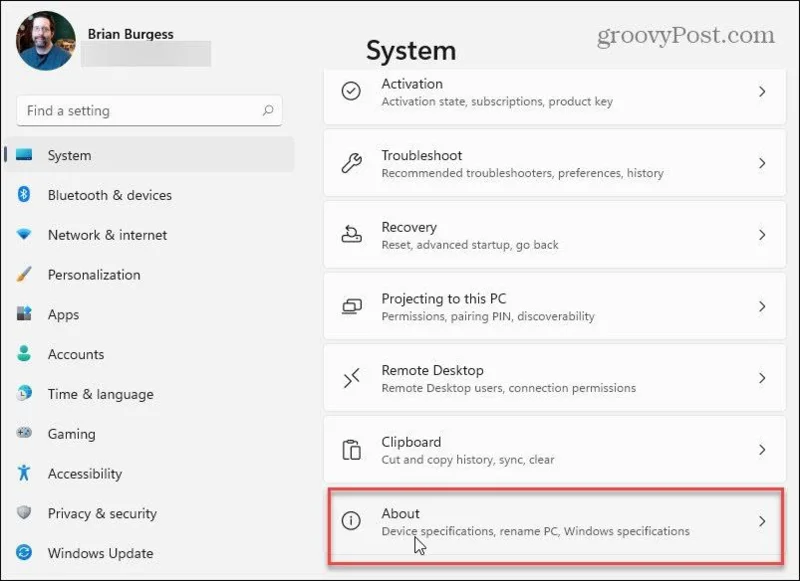Click Brian Burgess profile picture
This screenshot has height=581, width=800.
pyautogui.click(x=46, y=41)
